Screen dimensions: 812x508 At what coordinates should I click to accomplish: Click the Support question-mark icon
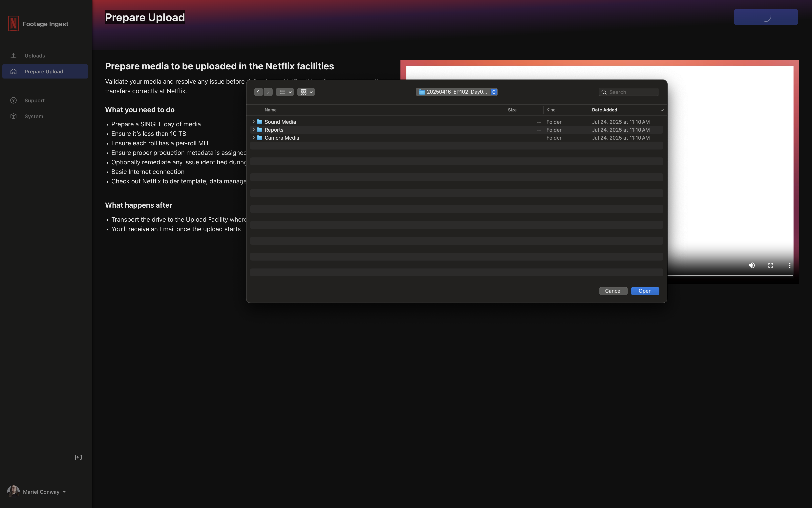[13, 101]
